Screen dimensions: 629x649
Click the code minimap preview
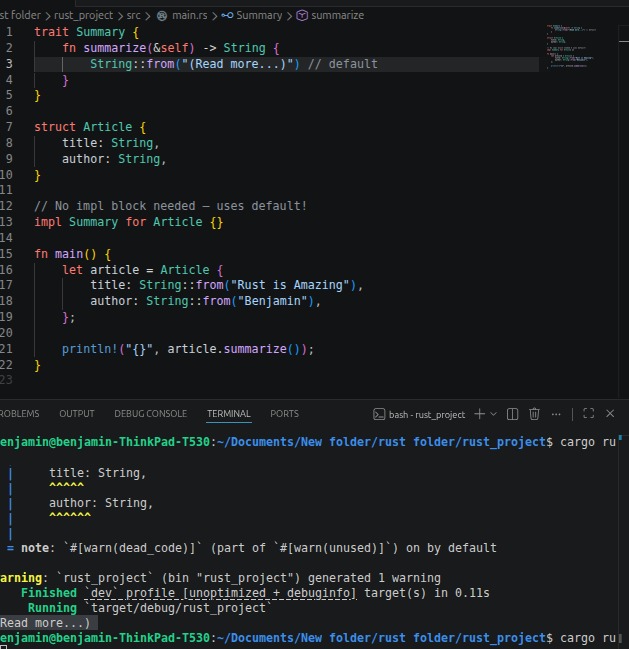tap(572, 46)
